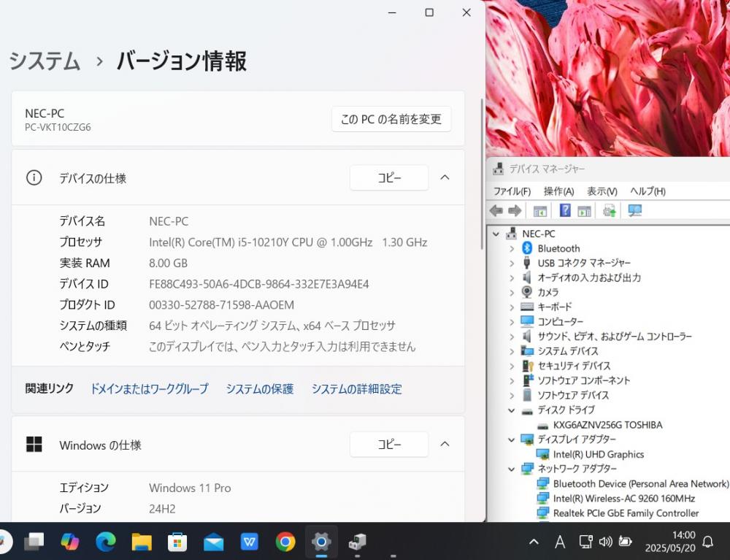
Task: Toggle the action pane icon in Device Manager
Action: pos(584,211)
